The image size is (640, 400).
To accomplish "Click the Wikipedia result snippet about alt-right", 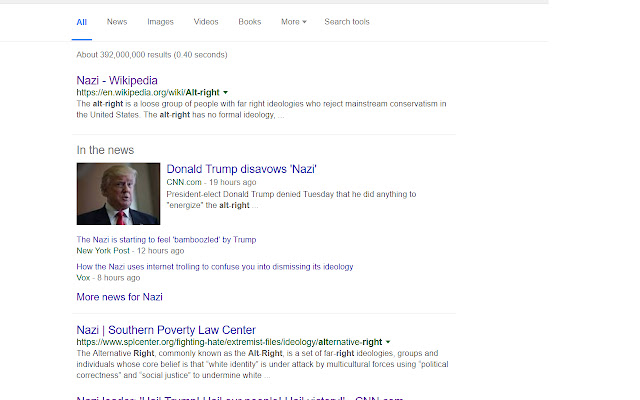I will [261, 109].
